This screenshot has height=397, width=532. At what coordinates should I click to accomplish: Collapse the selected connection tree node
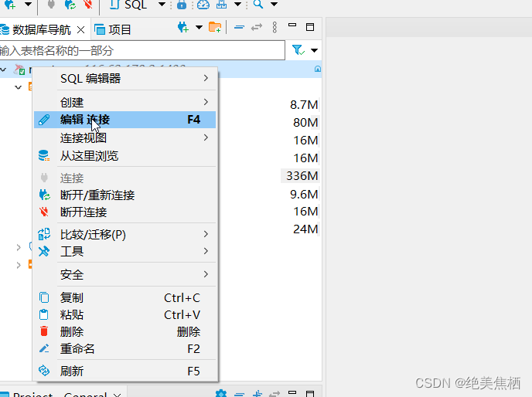(3, 70)
